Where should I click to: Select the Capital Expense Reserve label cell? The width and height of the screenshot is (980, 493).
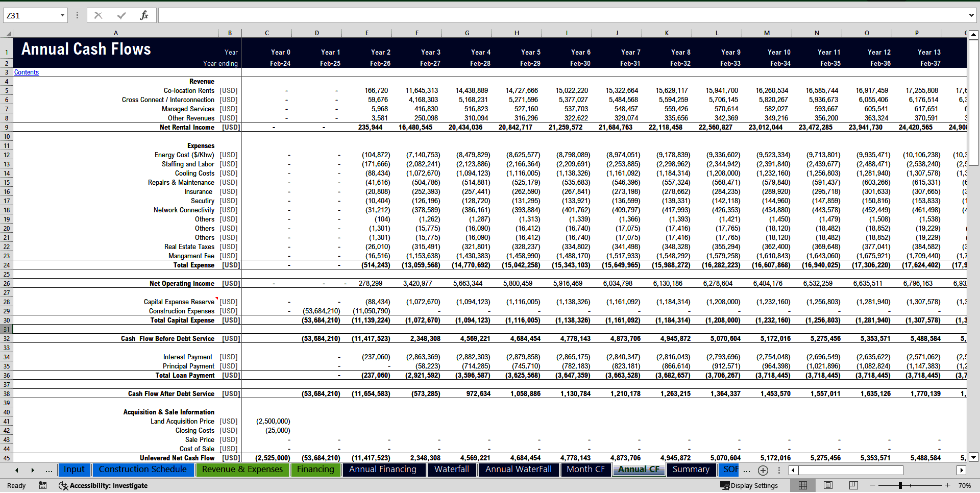(x=179, y=302)
